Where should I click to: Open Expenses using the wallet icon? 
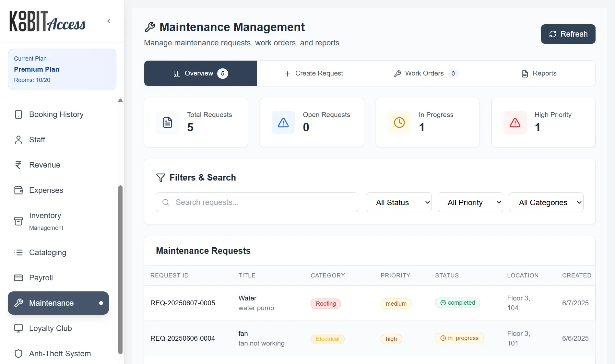tap(18, 190)
